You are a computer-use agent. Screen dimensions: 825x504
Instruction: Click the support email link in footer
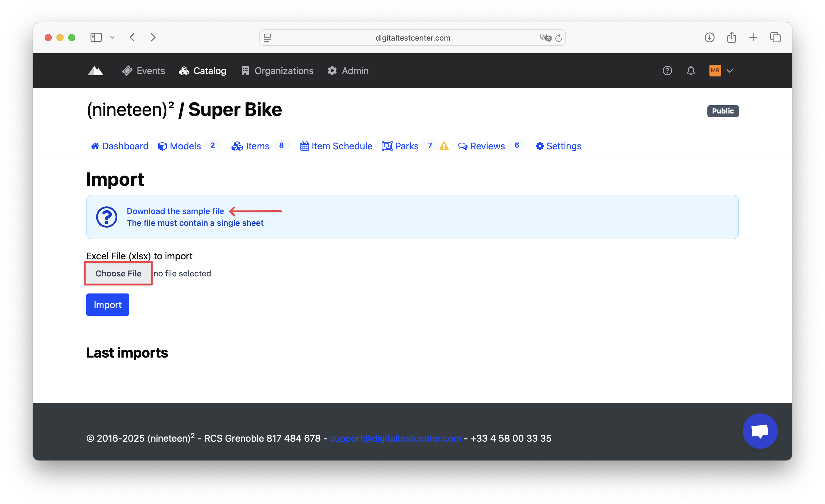[395, 438]
